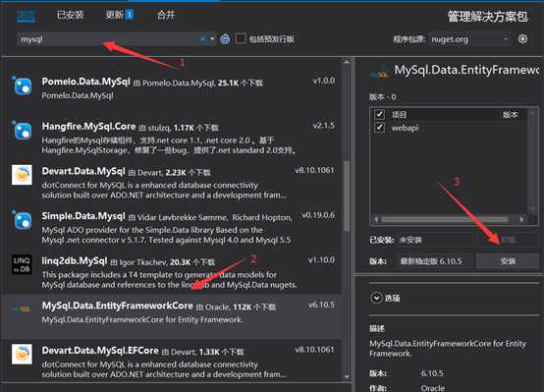Image resolution: width=544 pixels, height=392 pixels.
Task: Switch to the Browse tab
Action: (26, 16)
